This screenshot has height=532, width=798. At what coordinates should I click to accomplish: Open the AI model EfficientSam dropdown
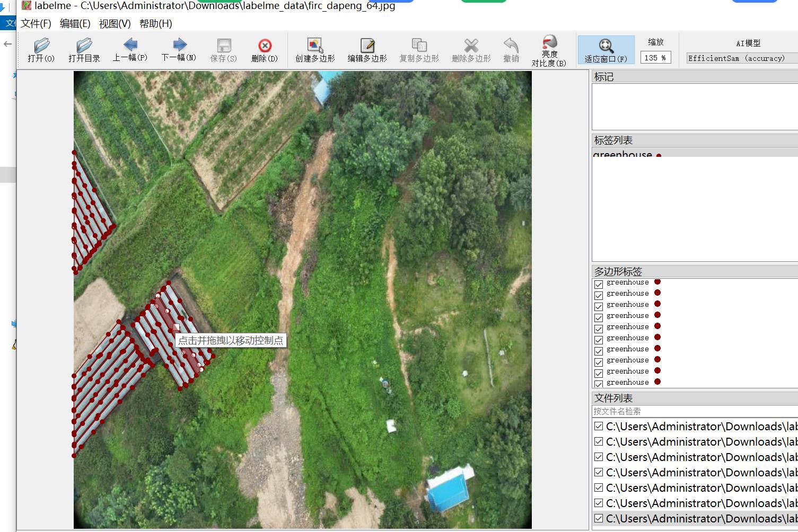click(741, 58)
